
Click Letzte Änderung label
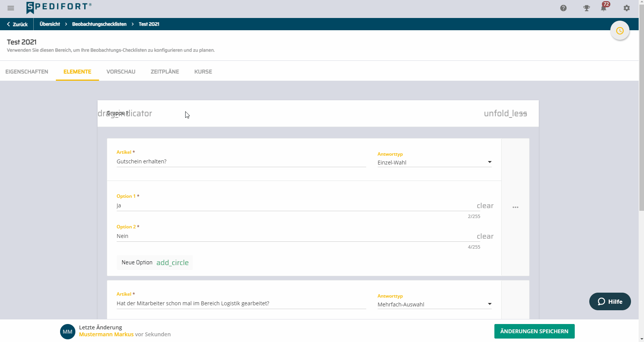(101, 327)
